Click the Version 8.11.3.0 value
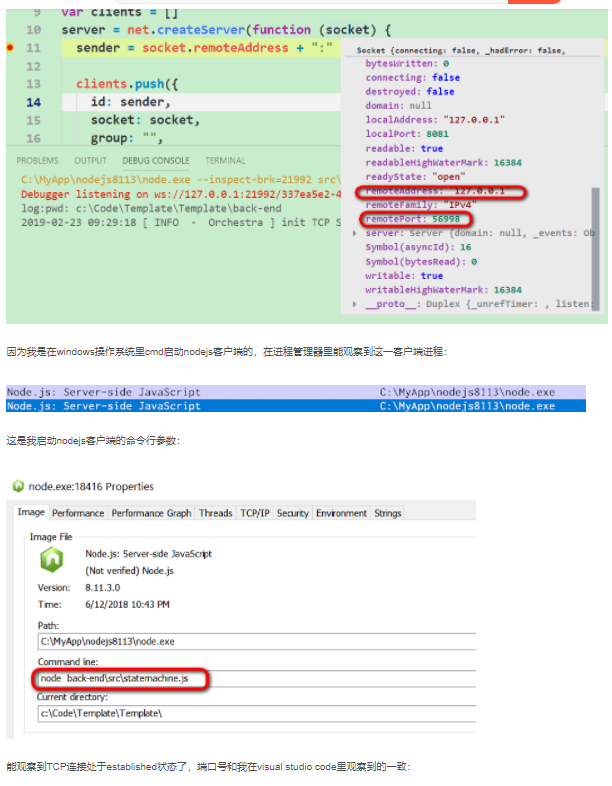Viewport: 612px width, 786px height. click(x=103, y=587)
